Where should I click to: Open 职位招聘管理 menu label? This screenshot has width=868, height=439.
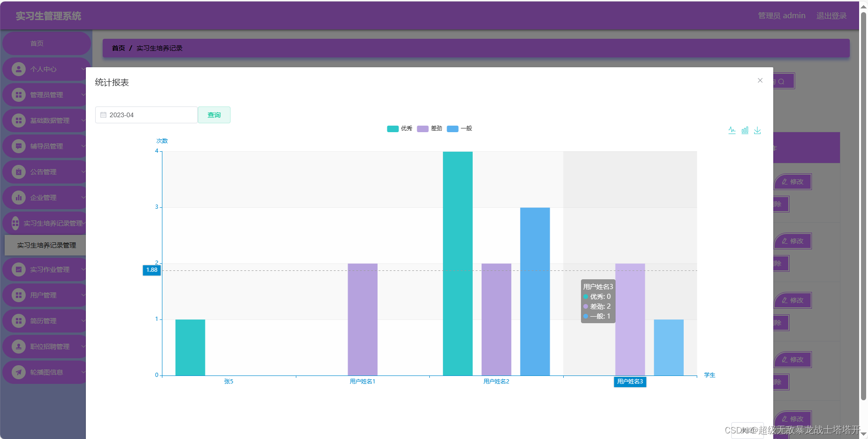50,347
